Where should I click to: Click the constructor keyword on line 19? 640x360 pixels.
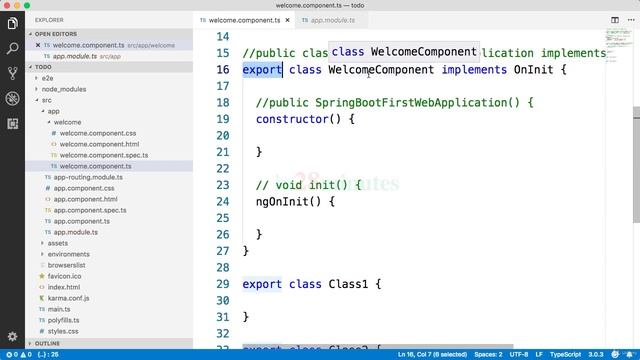(292, 119)
